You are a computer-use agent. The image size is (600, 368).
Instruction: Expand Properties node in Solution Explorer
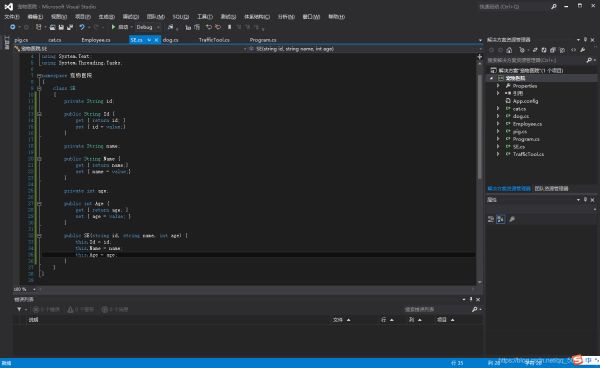point(498,86)
